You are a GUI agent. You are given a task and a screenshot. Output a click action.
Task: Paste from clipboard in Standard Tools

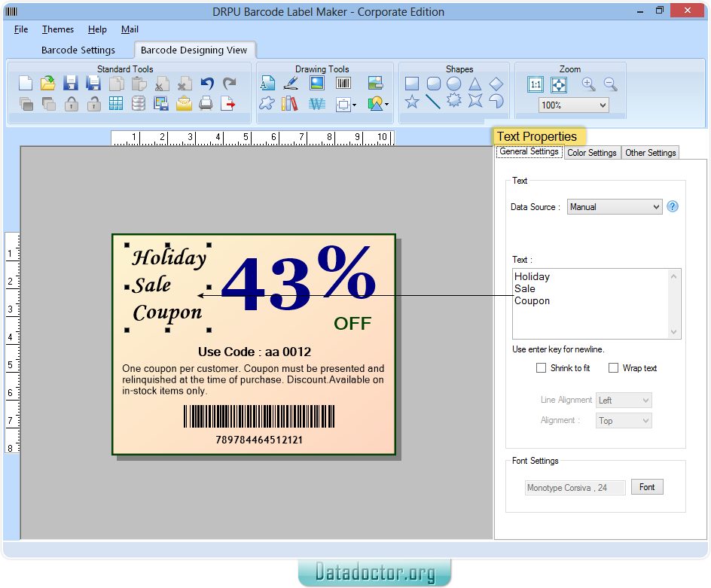click(139, 84)
